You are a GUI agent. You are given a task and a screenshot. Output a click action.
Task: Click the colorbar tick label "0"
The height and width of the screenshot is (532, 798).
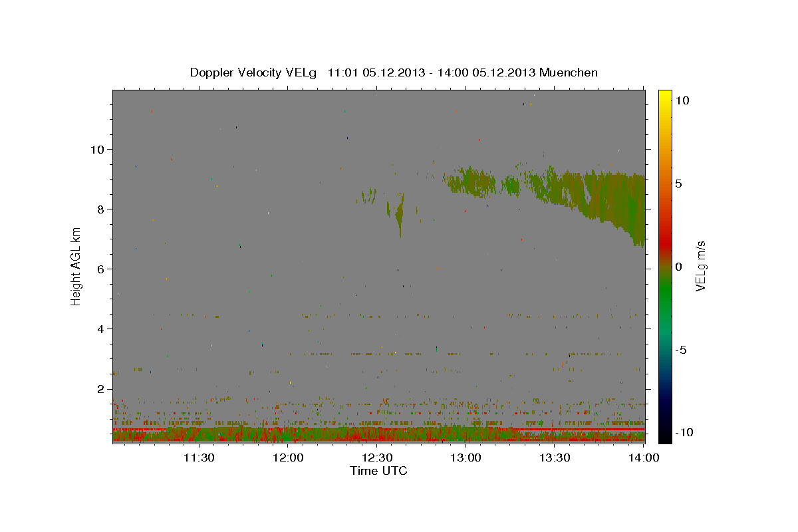(x=678, y=267)
